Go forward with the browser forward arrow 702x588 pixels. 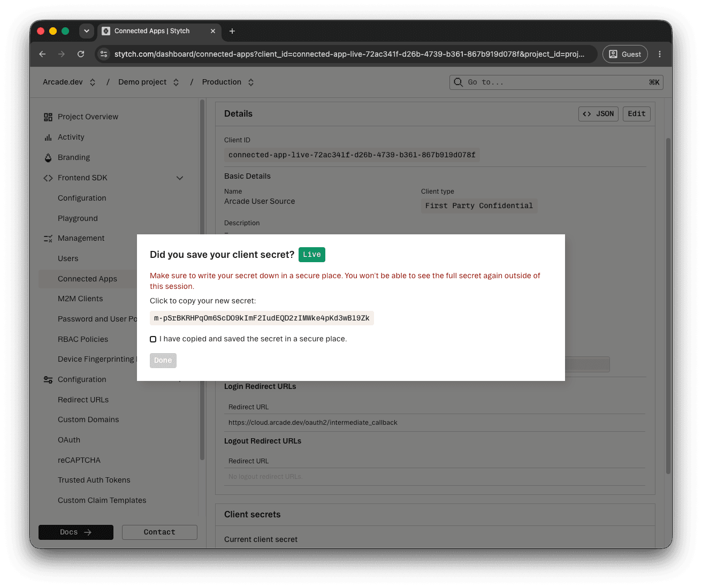tap(62, 54)
